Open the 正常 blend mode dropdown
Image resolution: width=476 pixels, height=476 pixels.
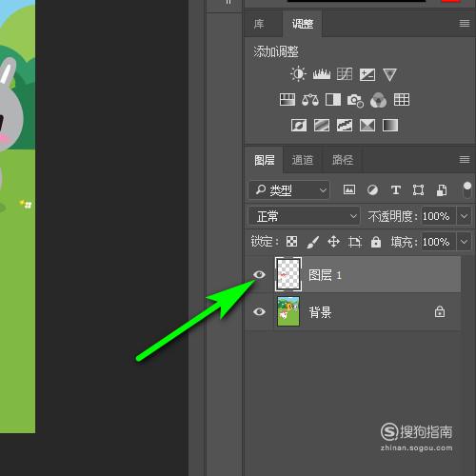(x=304, y=216)
